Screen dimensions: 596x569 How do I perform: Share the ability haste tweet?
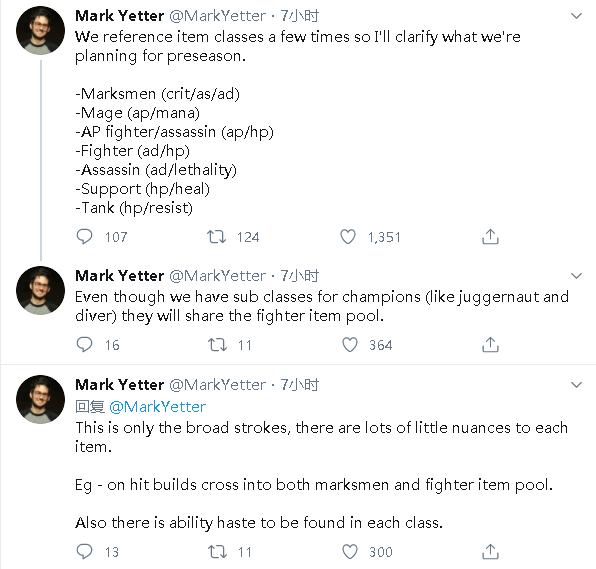[490, 552]
